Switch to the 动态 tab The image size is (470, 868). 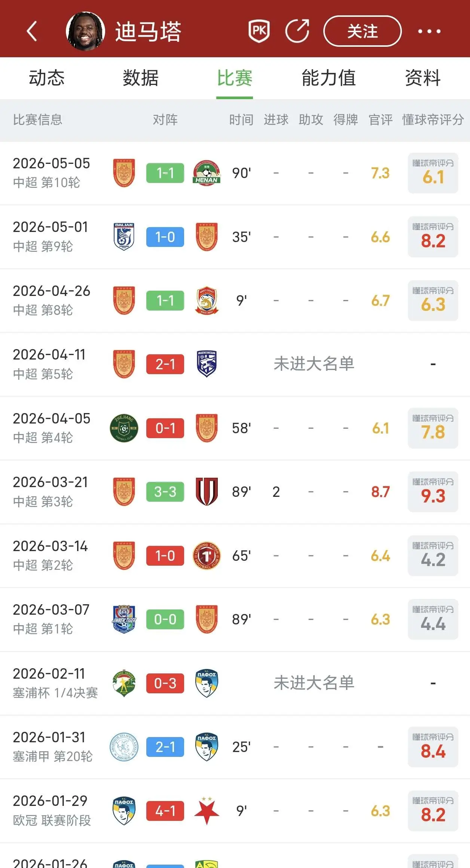point(47,78)
